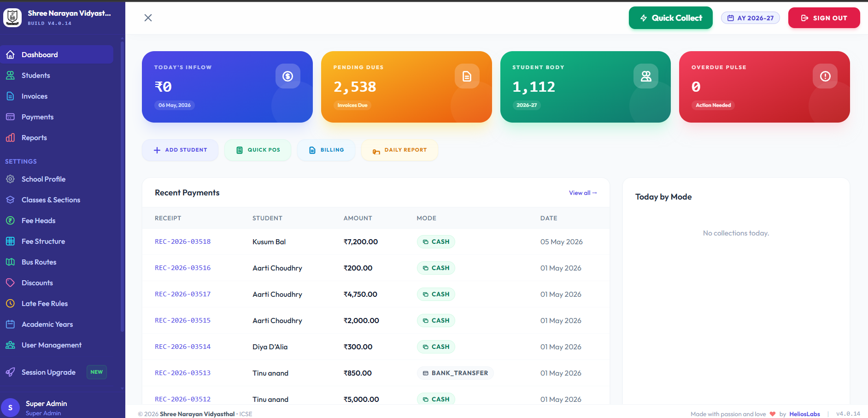868x418 pixels.
Task: Click the Student Body card showing 1,112
Action: tap(586, 87)
